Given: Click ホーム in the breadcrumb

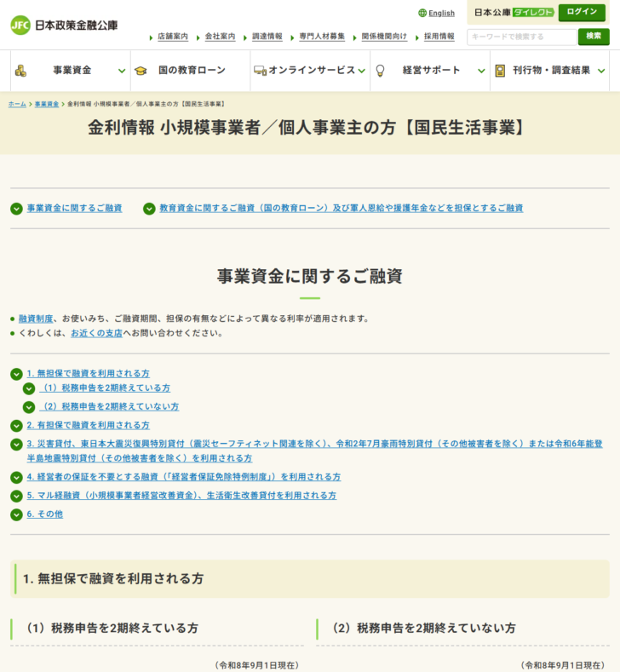Looking at the screenshot, I should 17,104.
